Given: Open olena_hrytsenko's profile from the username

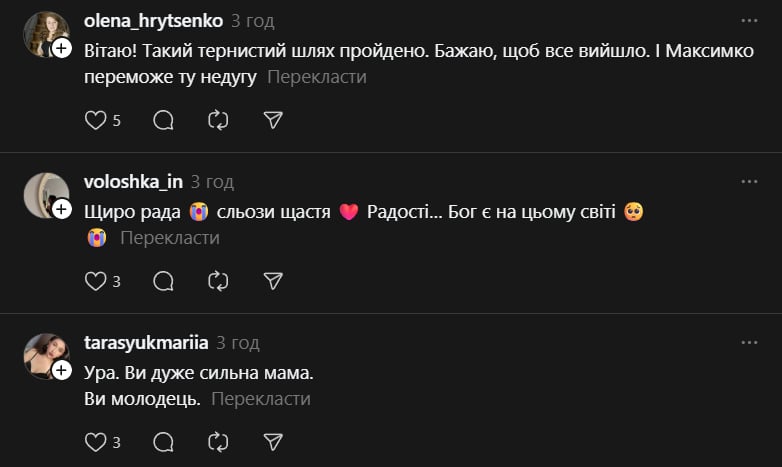Looking at the screenshot, I should [153, 20].
